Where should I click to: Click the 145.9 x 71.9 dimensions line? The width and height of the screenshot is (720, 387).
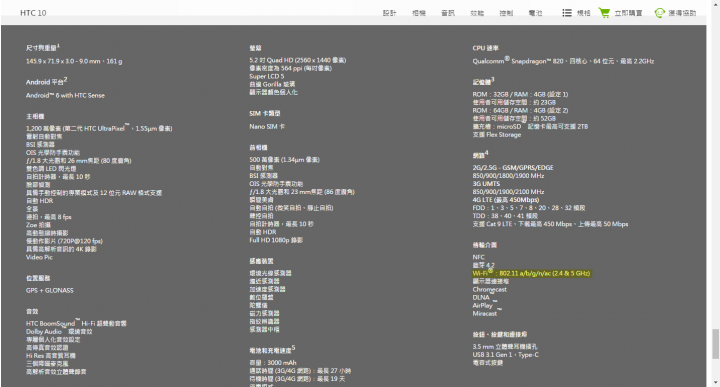click(74, 61)
